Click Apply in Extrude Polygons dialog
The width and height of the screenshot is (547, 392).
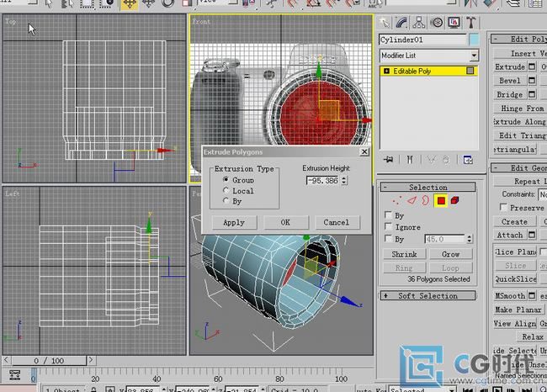[234, 223]
